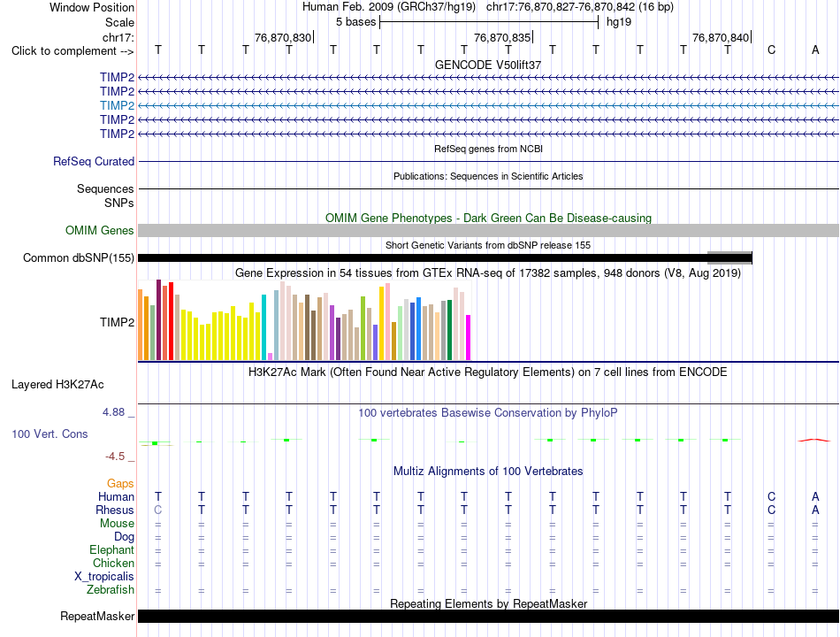Click the Zebrafish species label
The image size is (840, 637).
111,590
